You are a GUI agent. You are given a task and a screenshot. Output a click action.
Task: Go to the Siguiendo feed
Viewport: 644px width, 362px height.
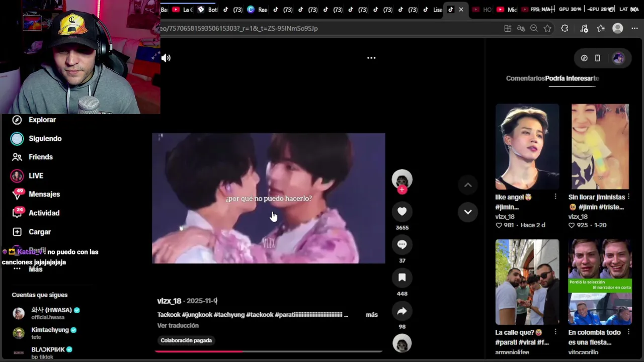(x=36, y=138)
